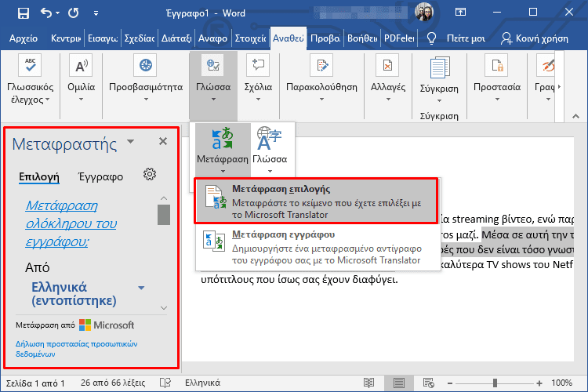Open the Παρακολούθηση tracking group
Screen dimensions: 588x392
(x=321, y=78)
